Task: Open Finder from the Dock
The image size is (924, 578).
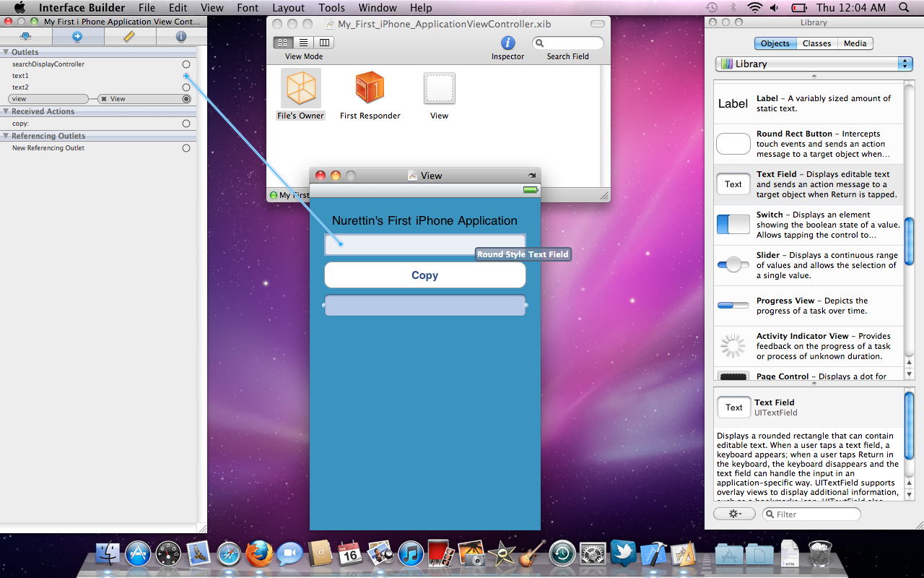Action: pos(108,554)
